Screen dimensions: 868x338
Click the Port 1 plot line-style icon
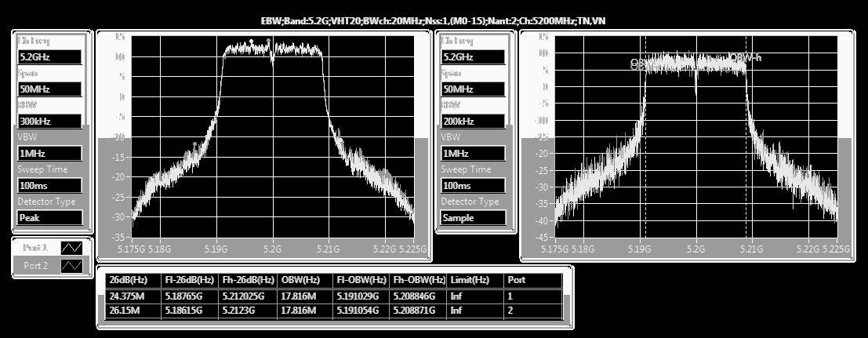(x=72, y=248)
